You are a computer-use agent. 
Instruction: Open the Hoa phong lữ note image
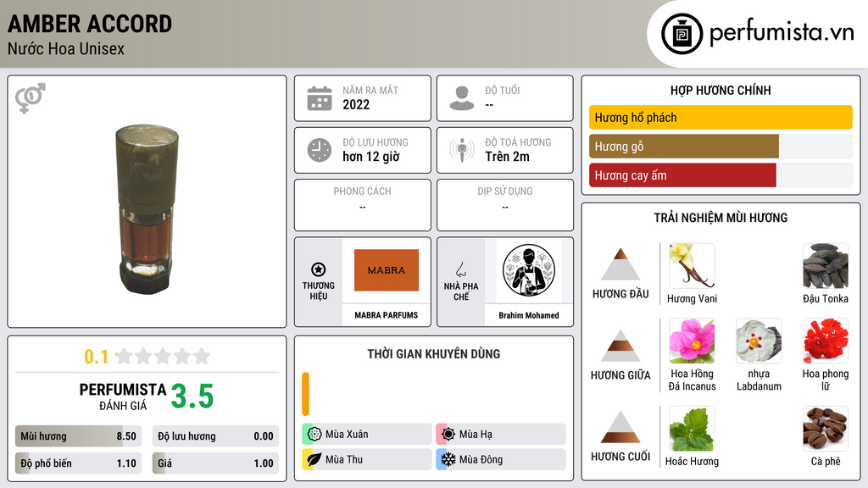[x=826, y=341]
